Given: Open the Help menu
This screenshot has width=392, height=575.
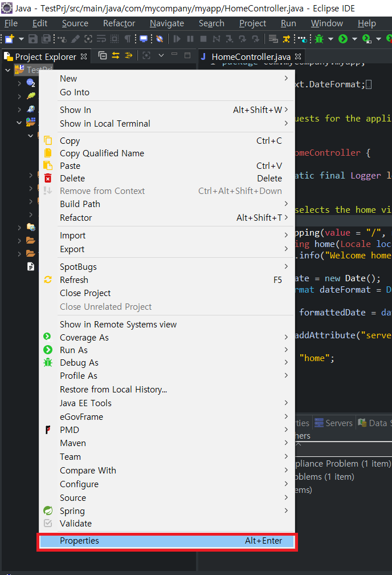Looking at the screenshot, I should [367, 23].
